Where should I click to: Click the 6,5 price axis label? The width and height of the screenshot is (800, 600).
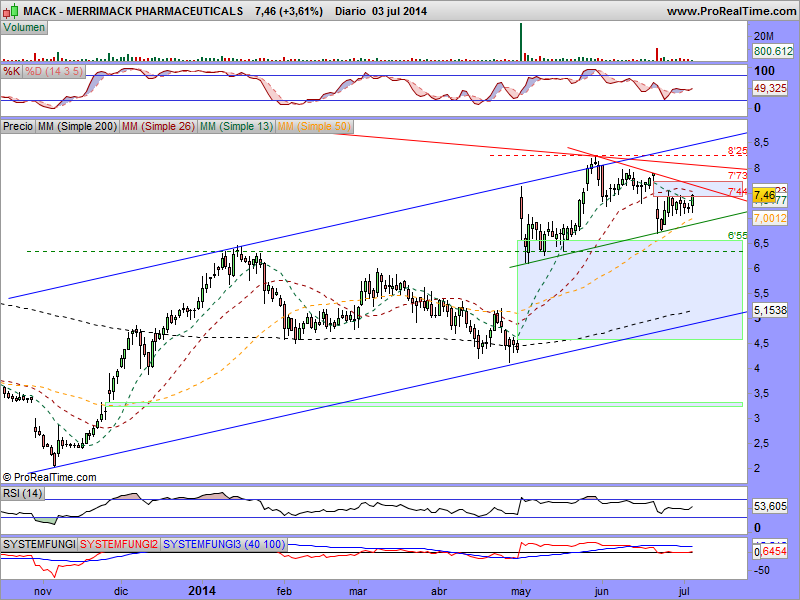point(761,243)
